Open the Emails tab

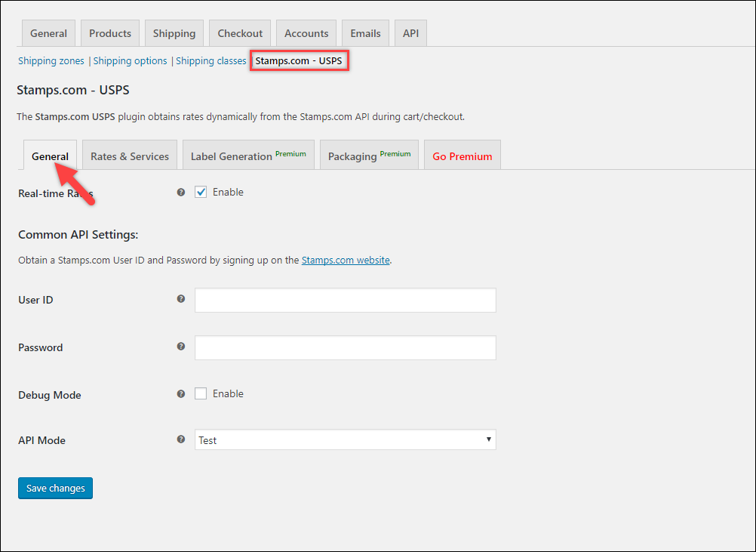[x=365, y=33]
